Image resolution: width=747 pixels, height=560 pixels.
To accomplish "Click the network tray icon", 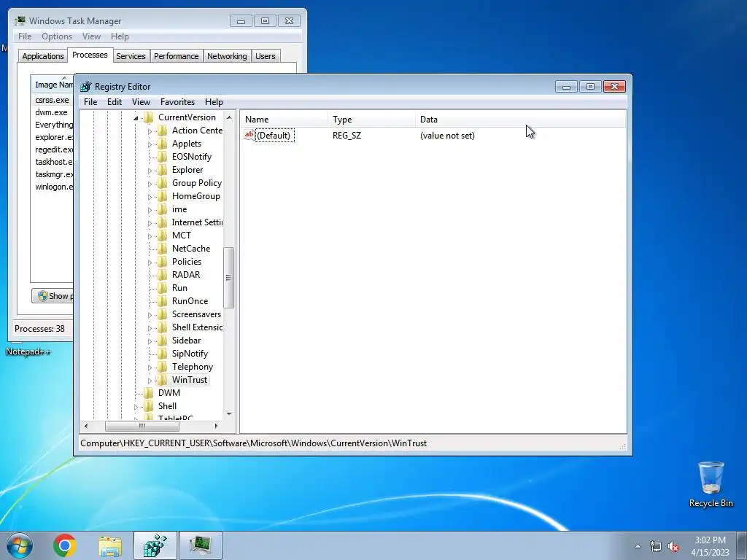I will click(x=656, y=546).
